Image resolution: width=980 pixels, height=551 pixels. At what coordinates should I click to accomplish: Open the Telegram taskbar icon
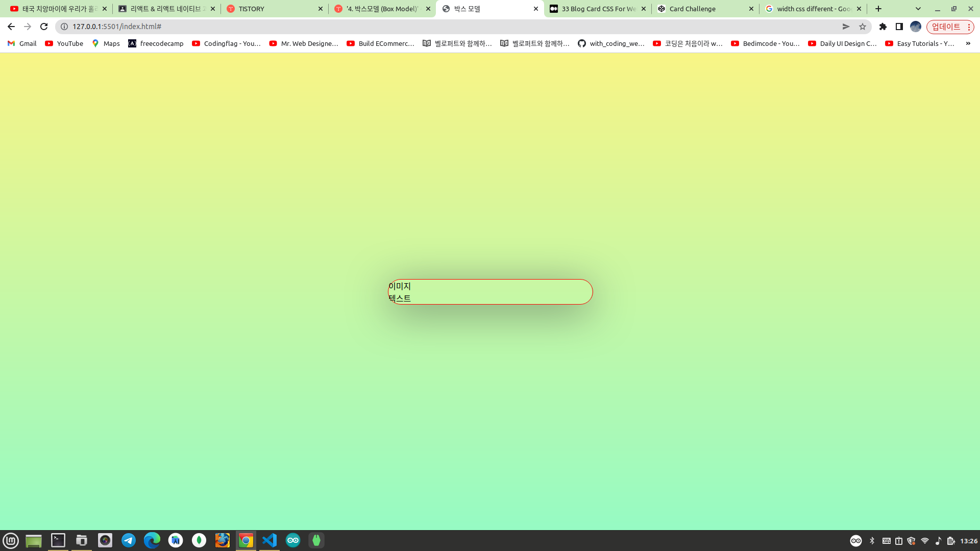click(x=129, y=540)
